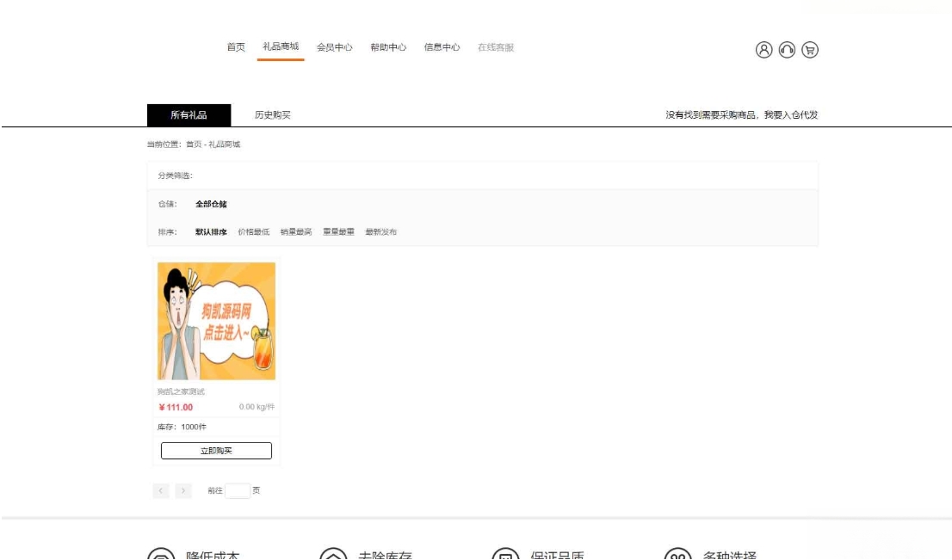The image size is (952, 560).
Task: Open the shopping cart icon
Action: [810, 51]
